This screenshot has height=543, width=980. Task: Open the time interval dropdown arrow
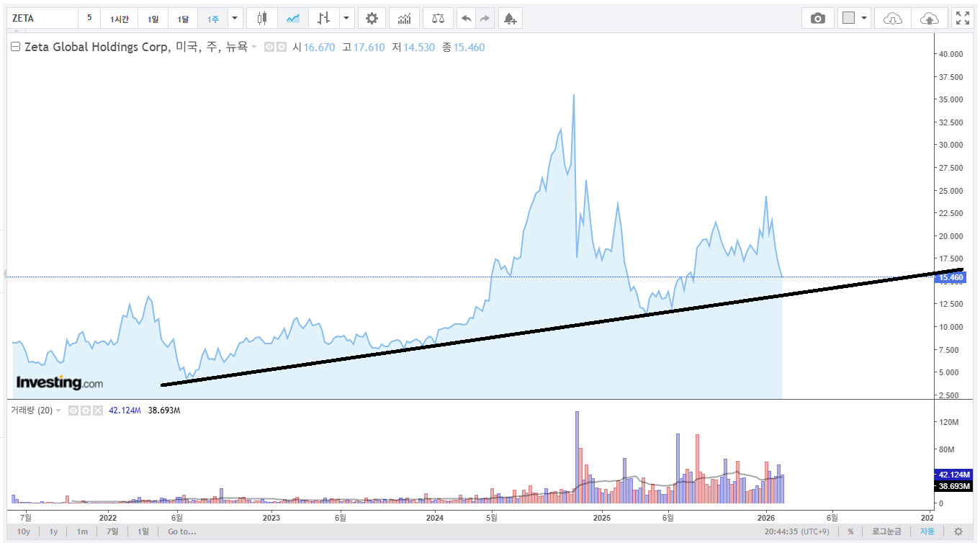click(234, 19)
